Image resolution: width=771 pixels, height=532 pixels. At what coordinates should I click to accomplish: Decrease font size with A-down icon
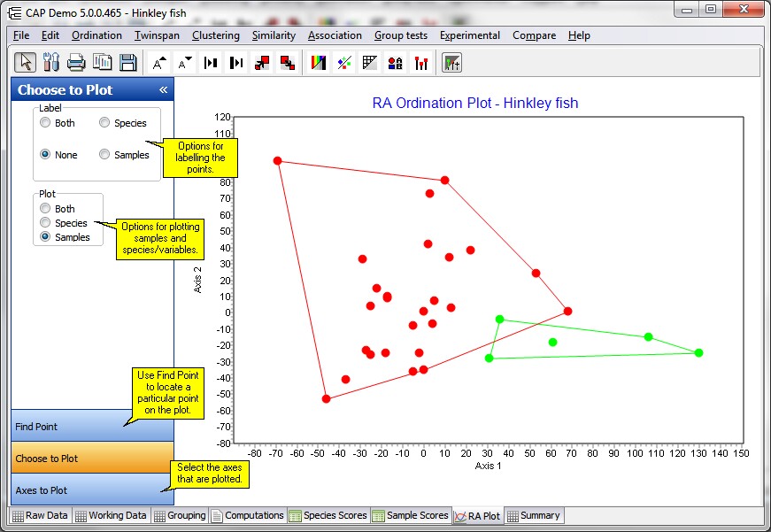[x=185, y=63]
